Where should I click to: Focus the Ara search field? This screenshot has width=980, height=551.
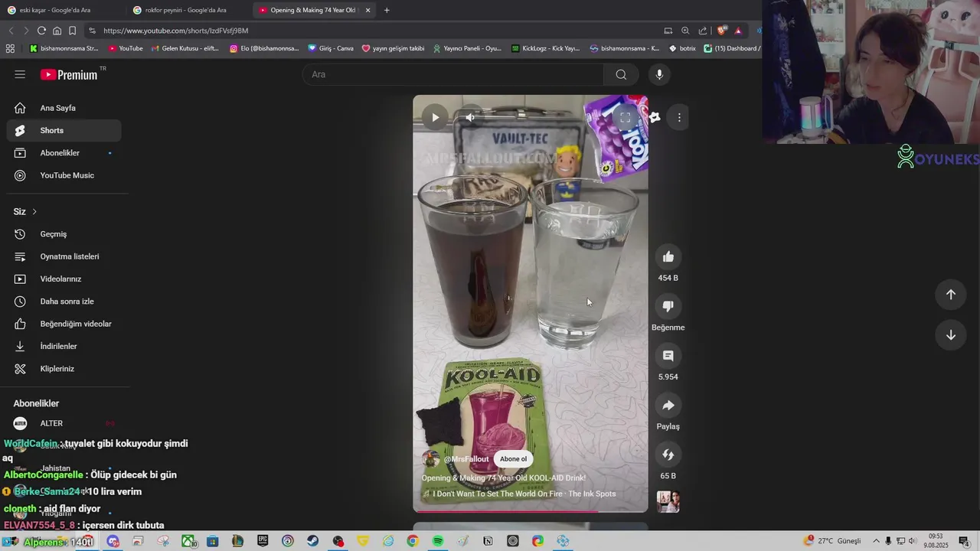click(453, 74)
